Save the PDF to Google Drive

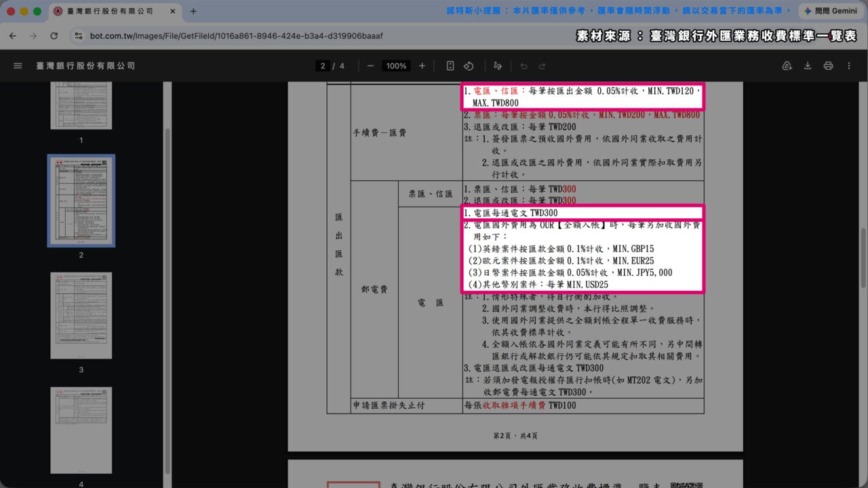[787, 66]
